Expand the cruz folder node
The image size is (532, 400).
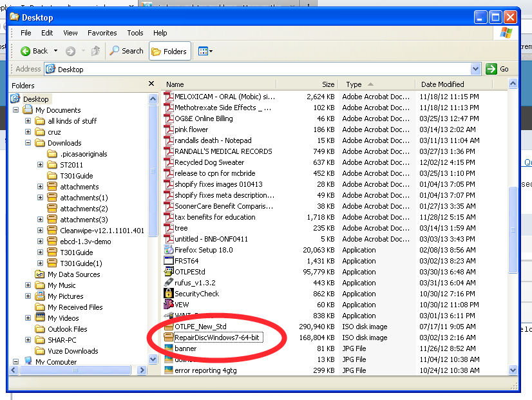click(28, 131)
